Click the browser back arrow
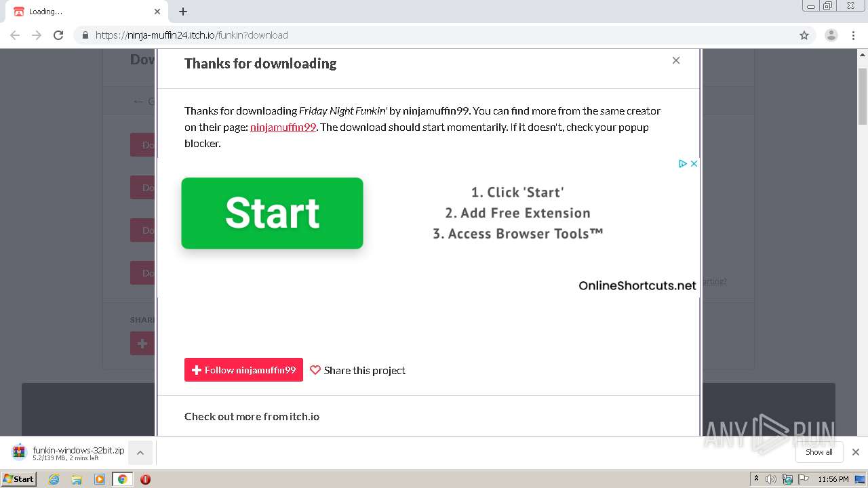The image size is (868, 488). pyautogui.click(x=15, y=35)
